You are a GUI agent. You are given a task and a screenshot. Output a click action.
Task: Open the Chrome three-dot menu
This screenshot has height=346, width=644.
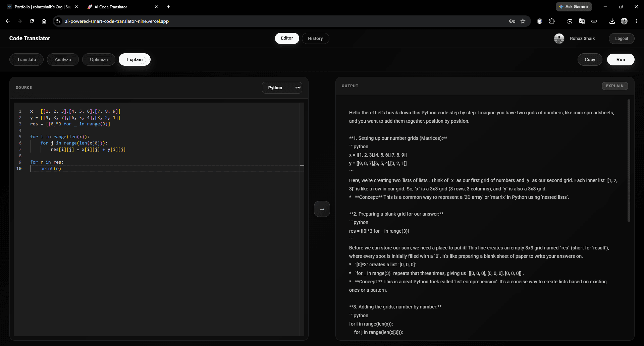(636, 21)
